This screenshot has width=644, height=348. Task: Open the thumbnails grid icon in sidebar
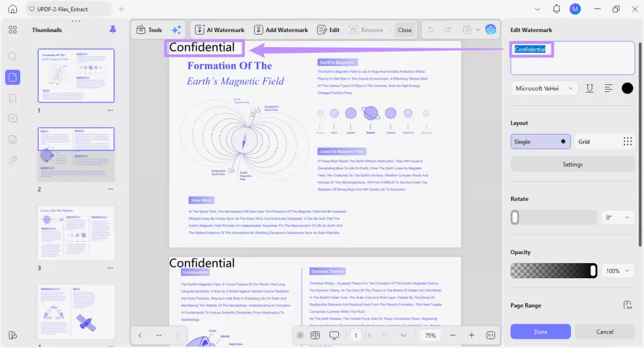[13, 30]
